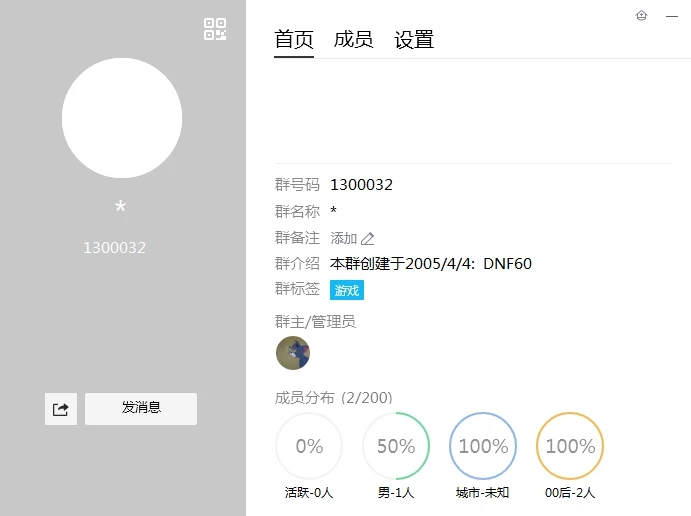Click the 游戏 group tag
The height and width of the screenshot is (516, 691).
[347, 290]
